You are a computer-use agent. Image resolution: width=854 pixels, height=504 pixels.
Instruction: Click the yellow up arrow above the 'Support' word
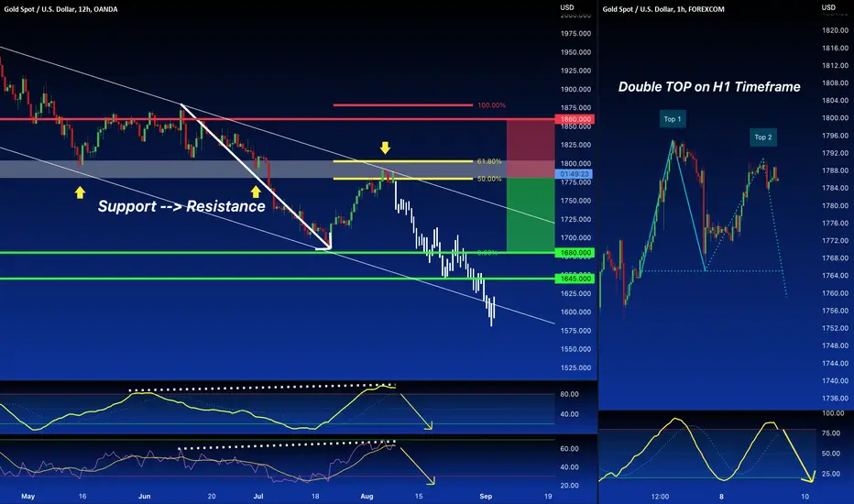coord(80,192)
